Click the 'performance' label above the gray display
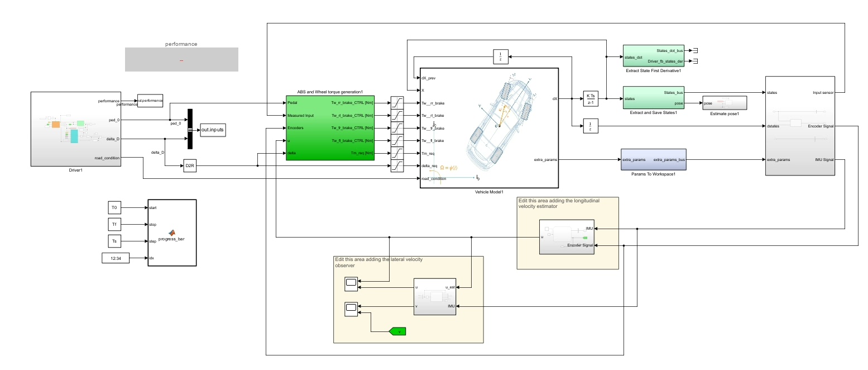Viewport: 868px width, 370px height. (181, 44)
